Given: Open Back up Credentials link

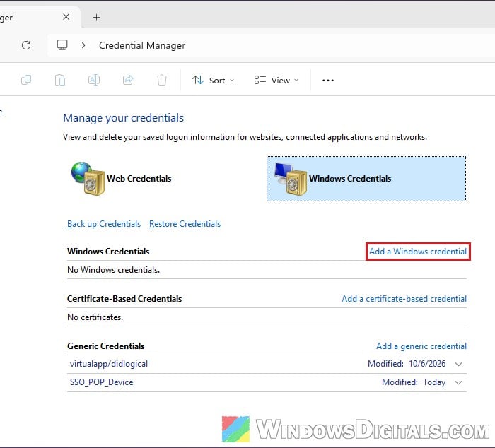Looking at the screenshot, I should click(104, 224).
